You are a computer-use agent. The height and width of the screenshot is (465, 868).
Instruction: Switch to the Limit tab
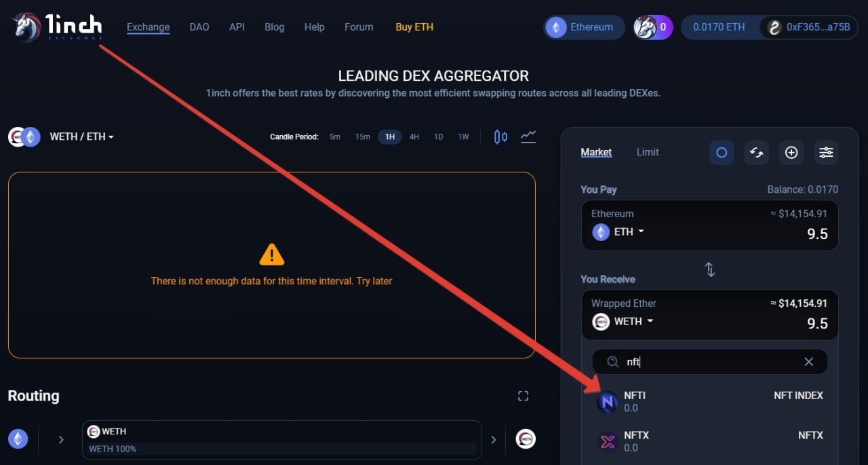[x=648, y=152]
